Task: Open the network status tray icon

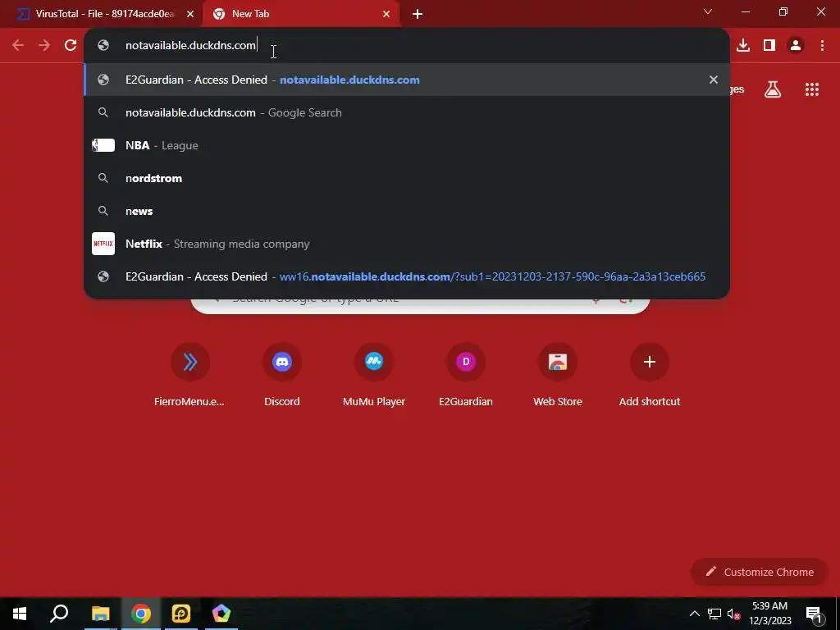Action: pyautogui.click(x=714, y=614)
